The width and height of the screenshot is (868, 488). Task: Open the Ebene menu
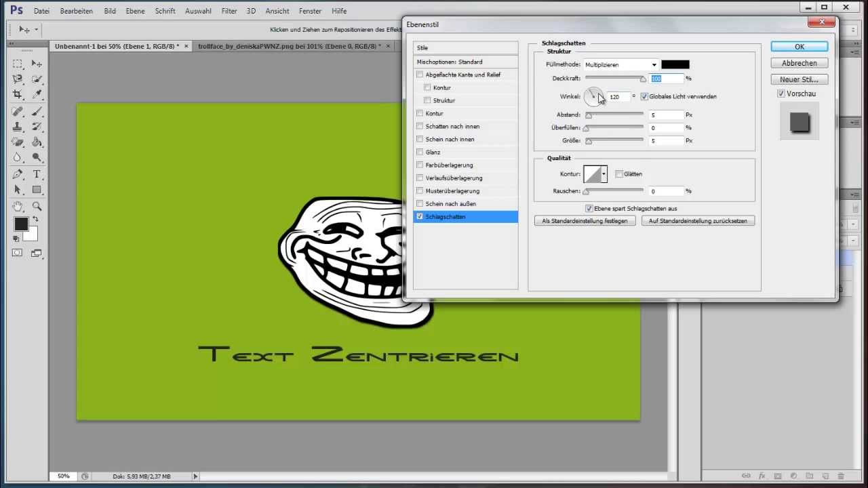pyautogui.click(x=135, y=11)
